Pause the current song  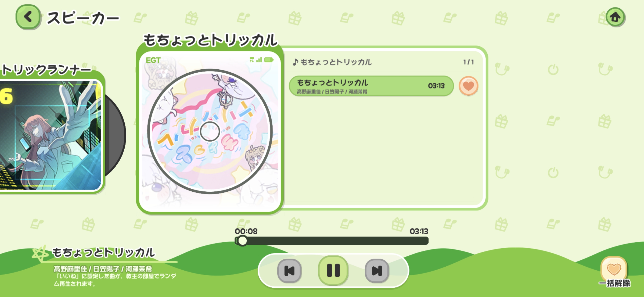(x=333, y=271)
